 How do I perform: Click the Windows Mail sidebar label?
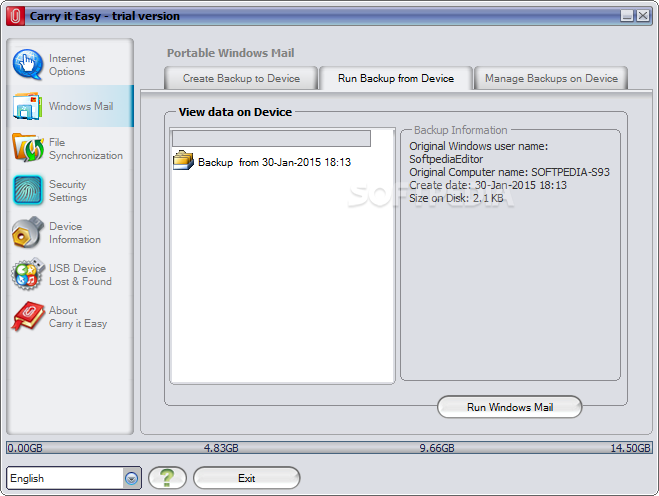(x=81, y=106)
